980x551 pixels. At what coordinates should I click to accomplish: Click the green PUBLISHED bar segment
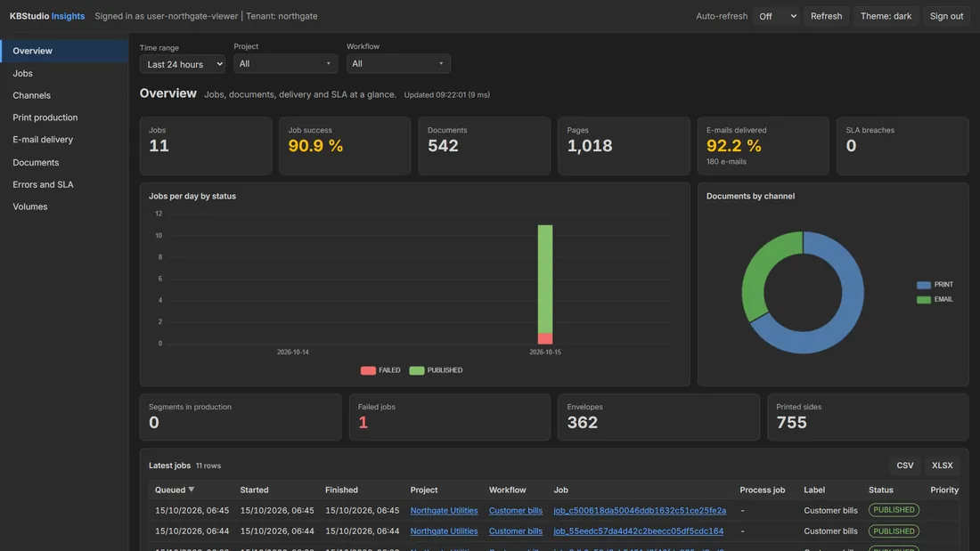pyautogui.click(x=545, y=279)
